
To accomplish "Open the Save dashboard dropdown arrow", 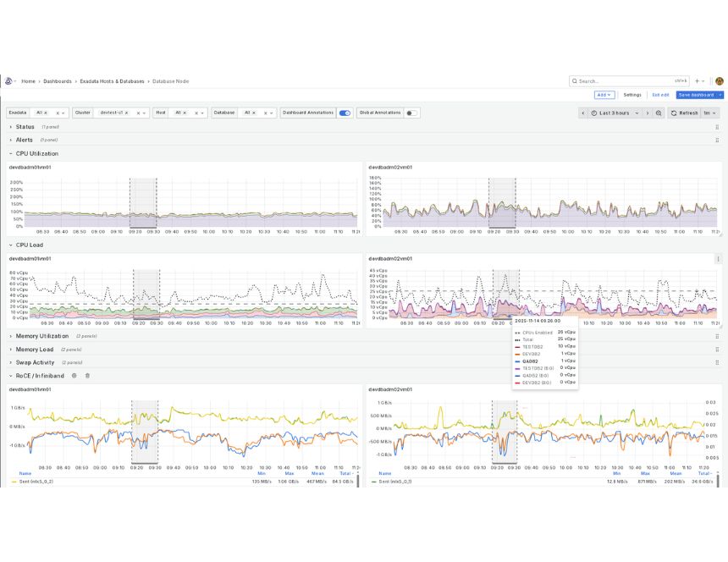I will point(720,95).
